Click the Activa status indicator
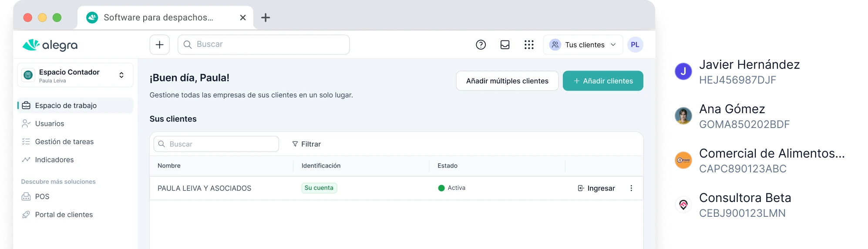The width and height of the screenshot is (868, 249). click(x=452, y=188)
